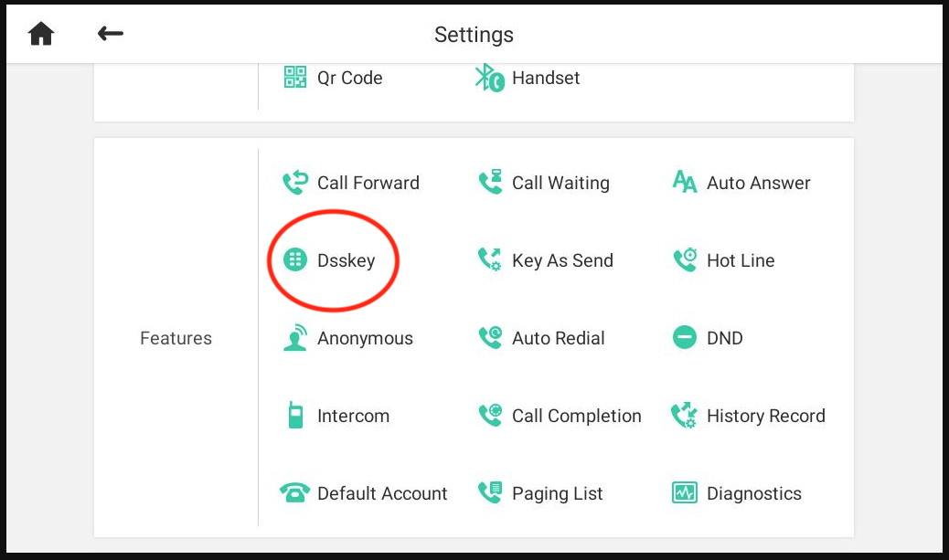Viewport: 949px width, 560px height.
Task: Open the Auto Answer icon
Action: tap(685, 182)
